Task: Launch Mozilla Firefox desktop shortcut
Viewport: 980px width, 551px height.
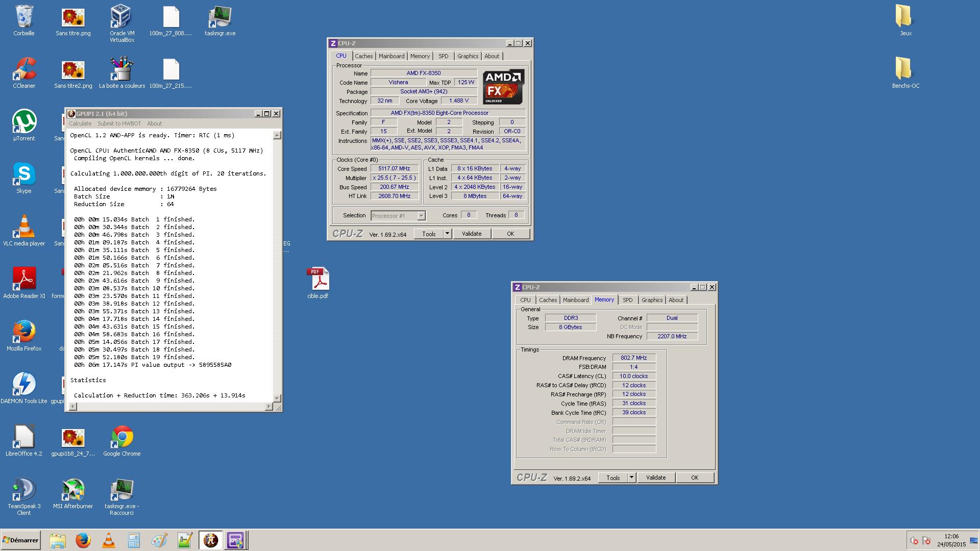Action: click(x=24, y=336)
